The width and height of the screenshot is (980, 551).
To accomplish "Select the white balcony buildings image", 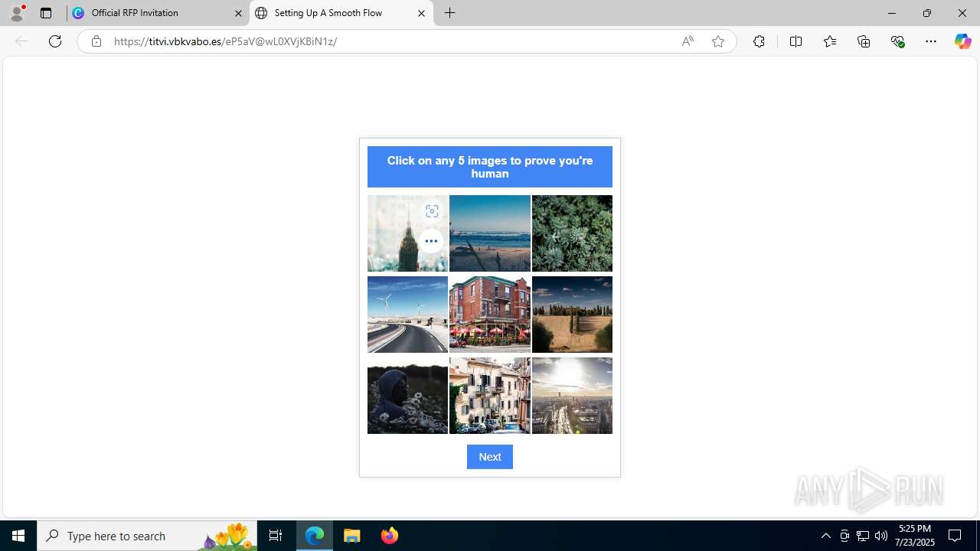I will click(490, 396).
